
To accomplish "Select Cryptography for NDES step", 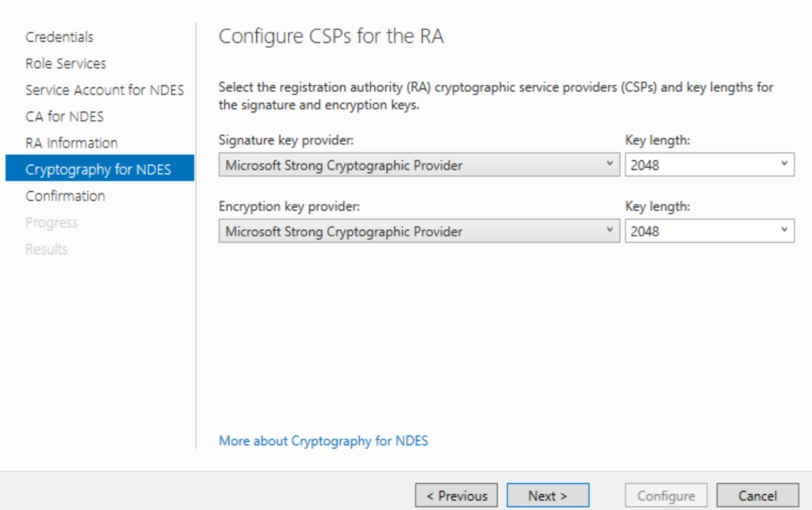I will 100,168.
